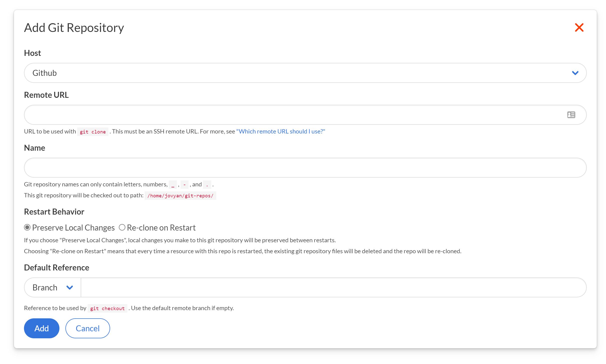Viewport: 606px width, 364px height.
Task: Choose the Re-clone on Restart option
Action: [122, 228]
